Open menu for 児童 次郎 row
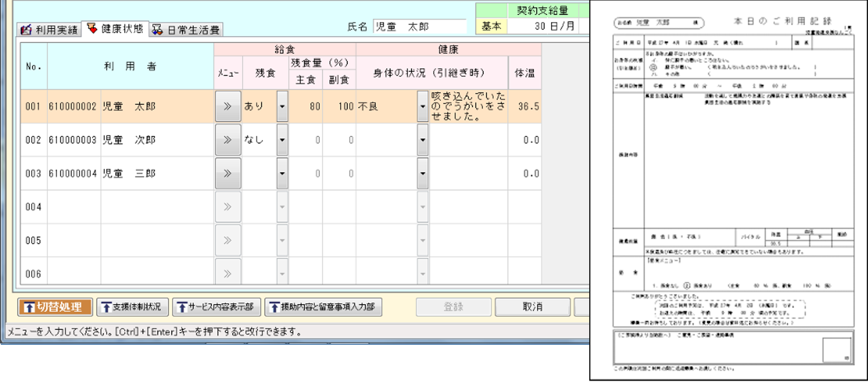868x386 pixels. point(228,140)
